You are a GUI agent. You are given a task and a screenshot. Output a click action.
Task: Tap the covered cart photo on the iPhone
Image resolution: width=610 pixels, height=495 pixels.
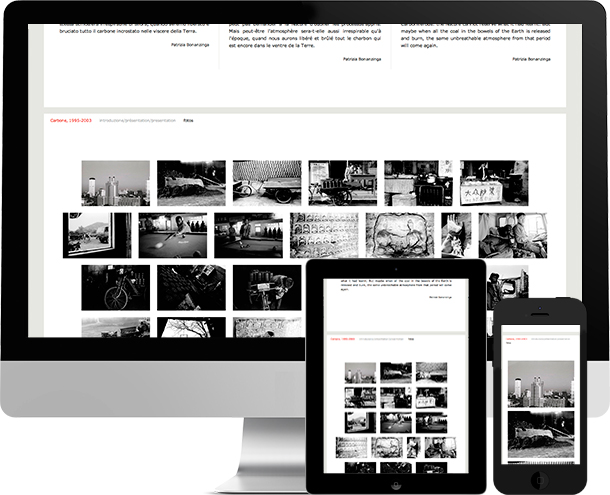(541, 434)
